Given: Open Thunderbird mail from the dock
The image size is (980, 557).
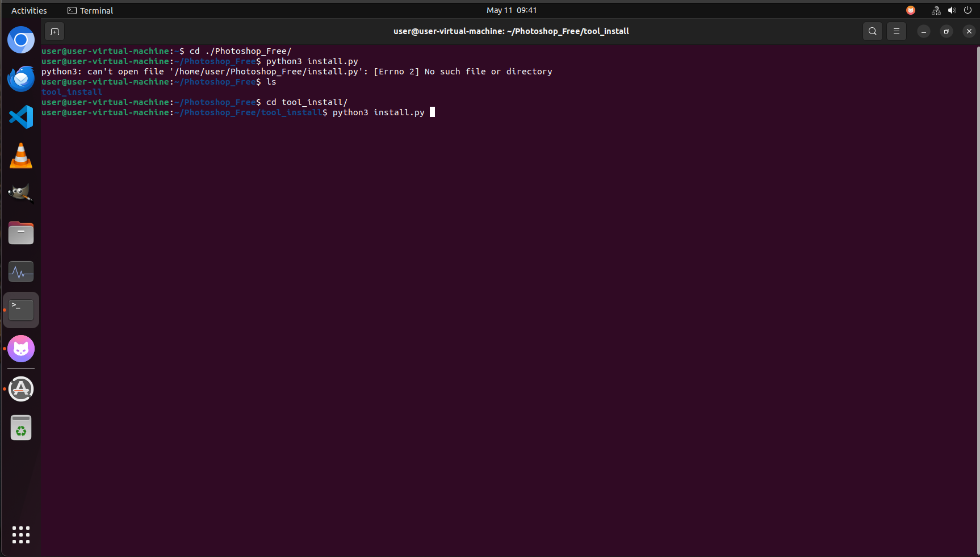Looking at the screenshot, I should 21,78.
